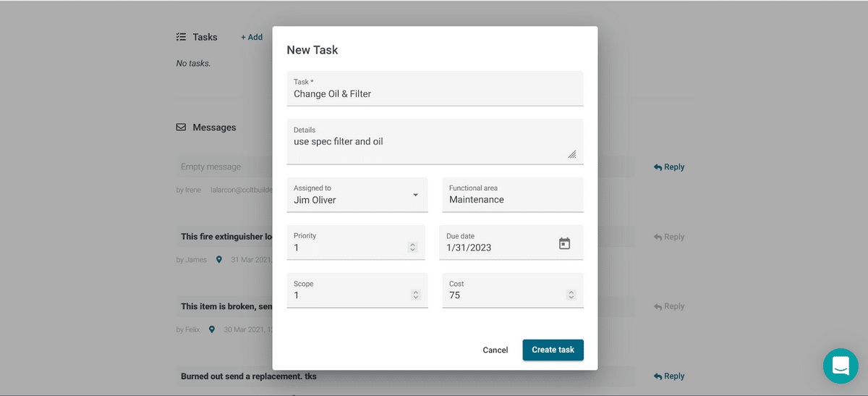Open the Due date calendar picker icon

click(x=564, y=244)
